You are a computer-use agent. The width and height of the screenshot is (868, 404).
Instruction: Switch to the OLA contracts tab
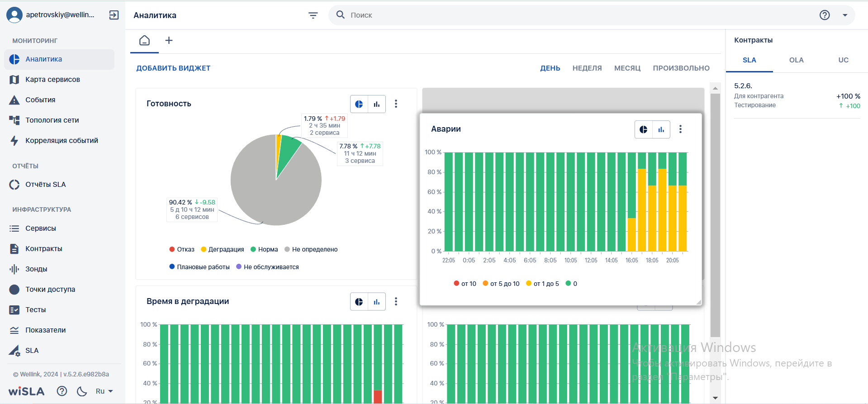[x=797, y=60]
